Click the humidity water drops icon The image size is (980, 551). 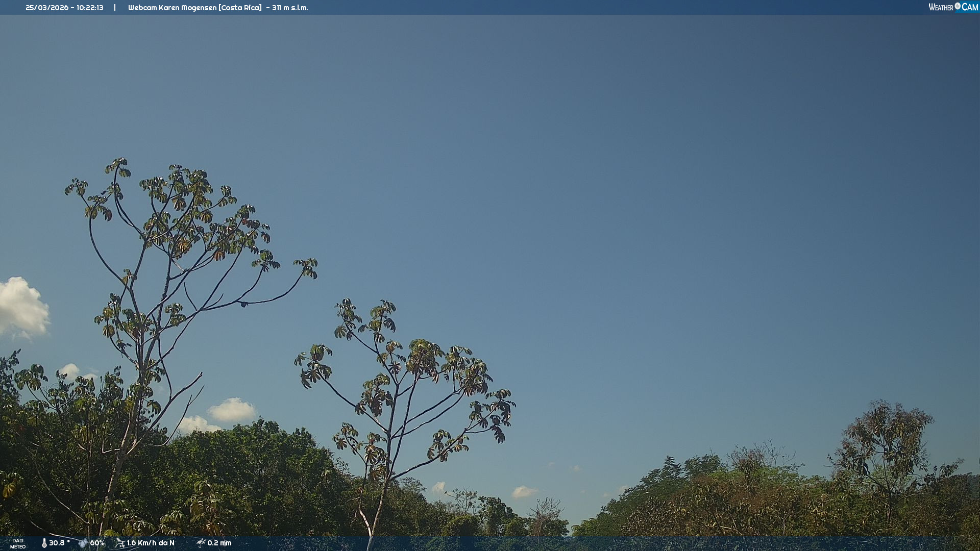(x=83, y=543)
